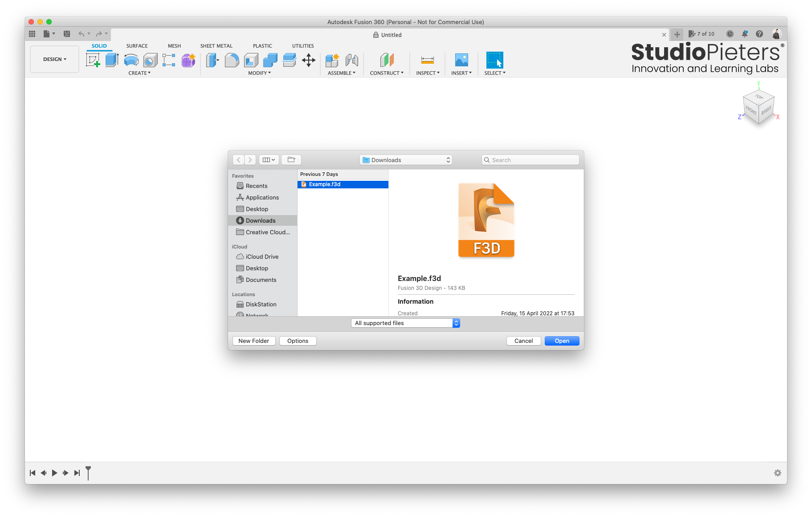Select the Insert image tool
Image resolution: width=812 pixels, height=517 pixels.
coord(461,60)
